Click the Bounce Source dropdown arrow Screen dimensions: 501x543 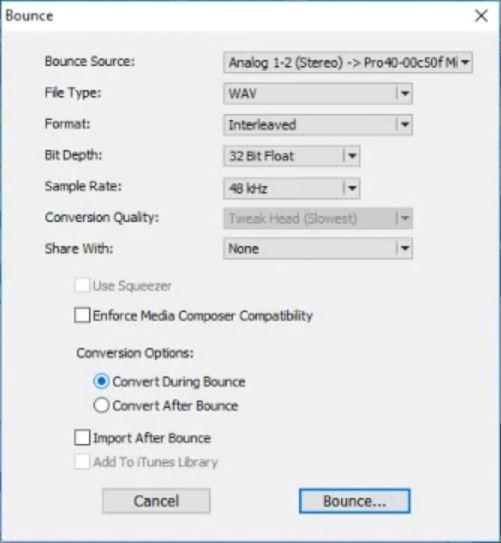465,62
